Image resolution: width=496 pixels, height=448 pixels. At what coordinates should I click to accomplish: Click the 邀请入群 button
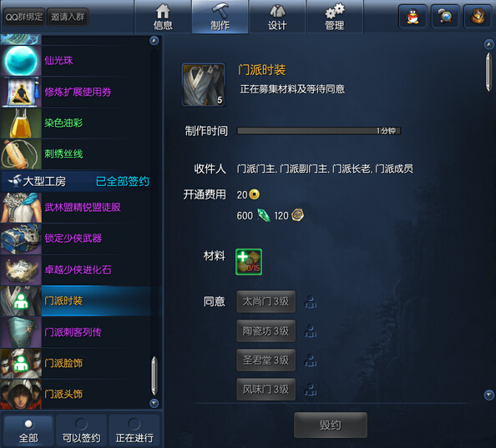point(68,17)
